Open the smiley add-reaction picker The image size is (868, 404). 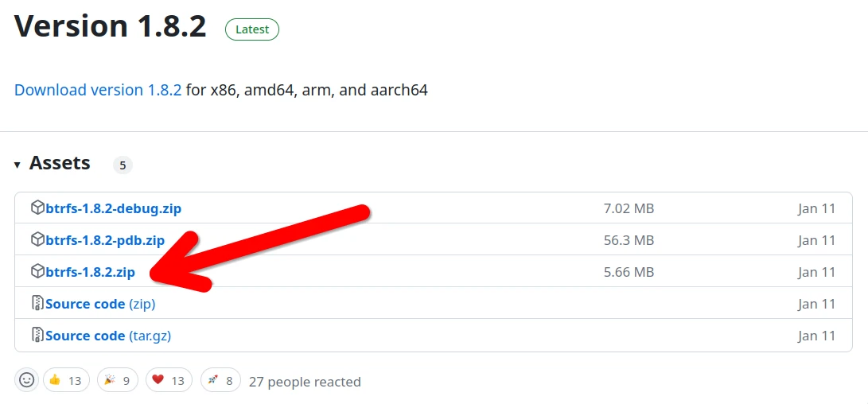pyautogui.click(x=27, y=381)
